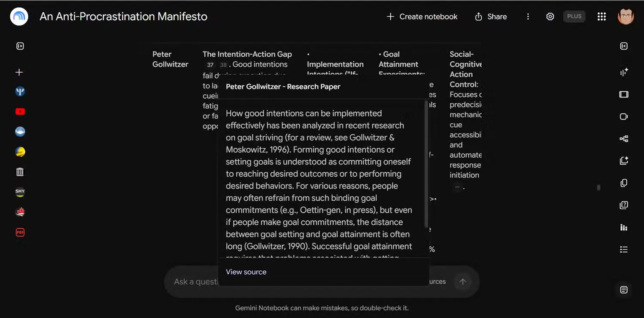Open the SHY source icon

pos(20,192)
